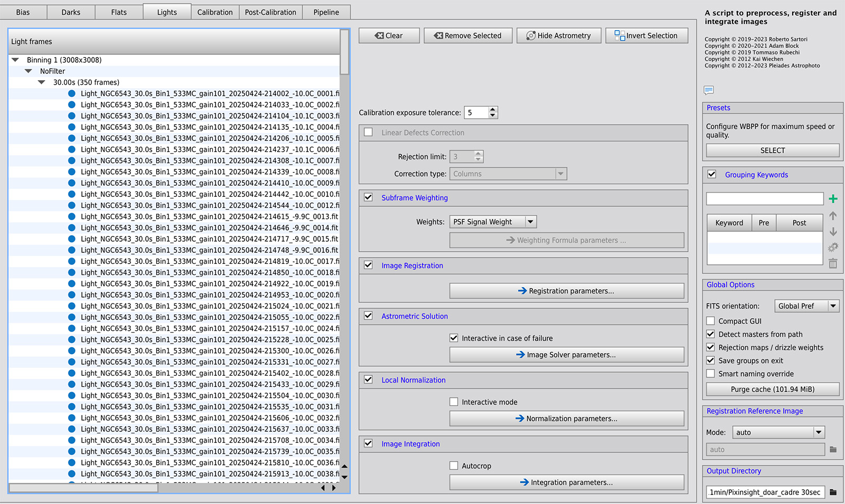Click left scroll arrow of file list
The height and width of the screenshot is (504, 845).
[323, 488]
